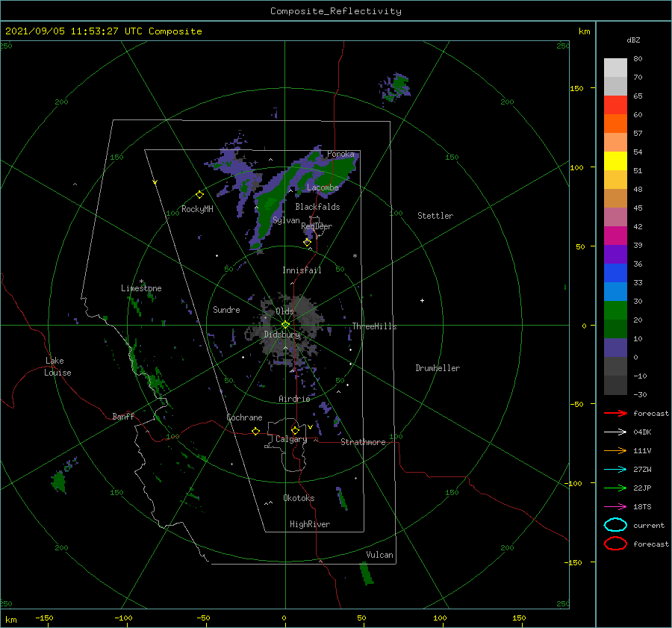
Task: Click the Strathmore city label
Action: click(x=363, y=442)
